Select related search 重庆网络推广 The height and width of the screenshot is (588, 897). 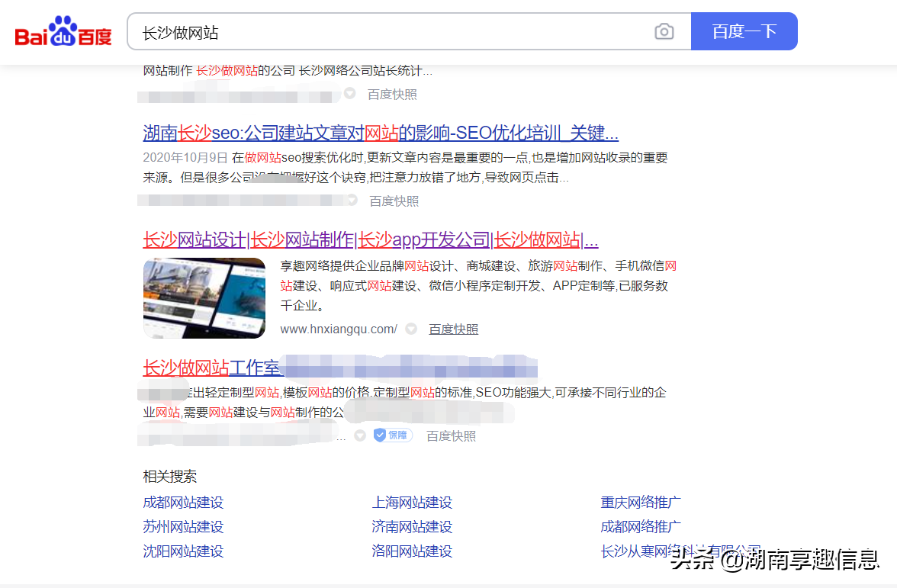pos(641,503)
